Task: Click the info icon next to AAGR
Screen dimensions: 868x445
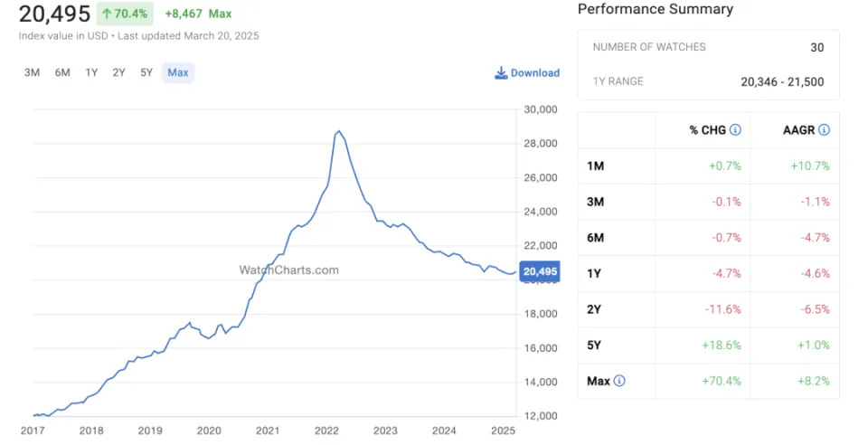Action: [x=824, y=130]
